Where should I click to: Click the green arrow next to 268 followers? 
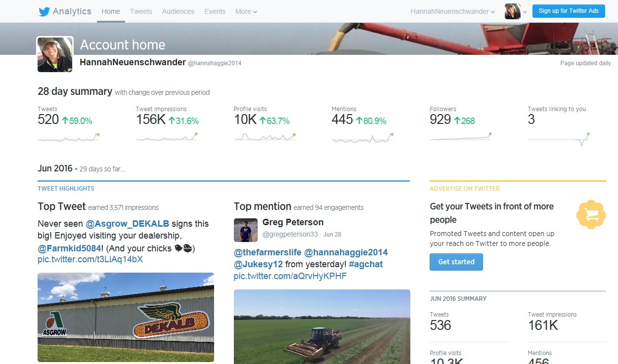coord(457,121)
